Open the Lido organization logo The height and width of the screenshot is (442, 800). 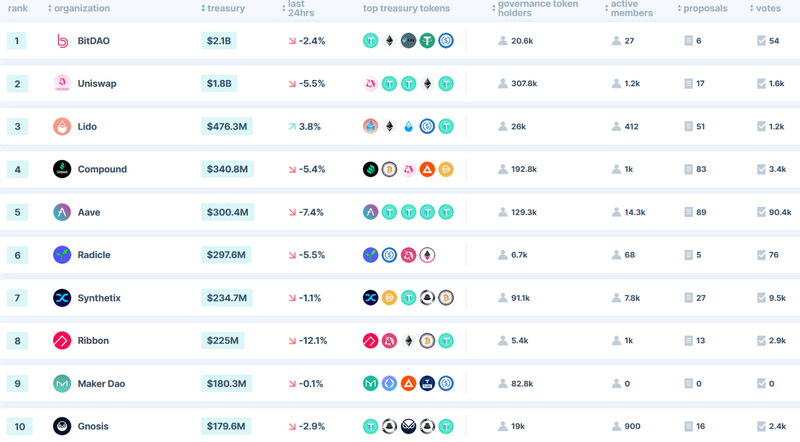62,126
